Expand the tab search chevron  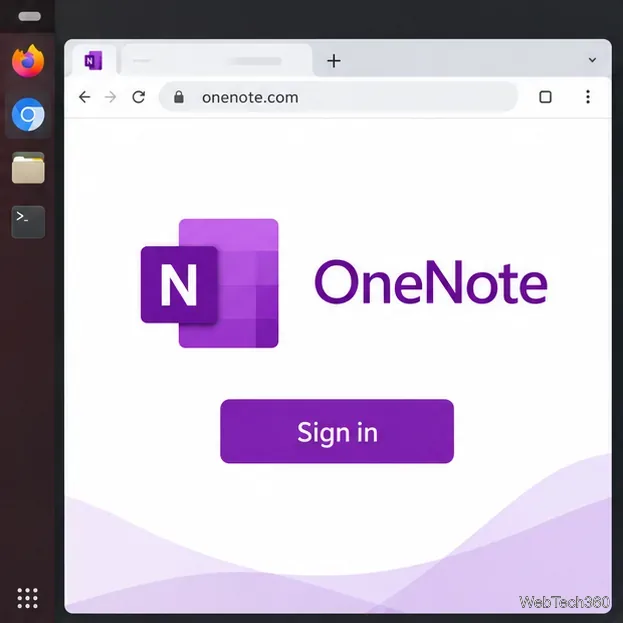pos(592,60)
